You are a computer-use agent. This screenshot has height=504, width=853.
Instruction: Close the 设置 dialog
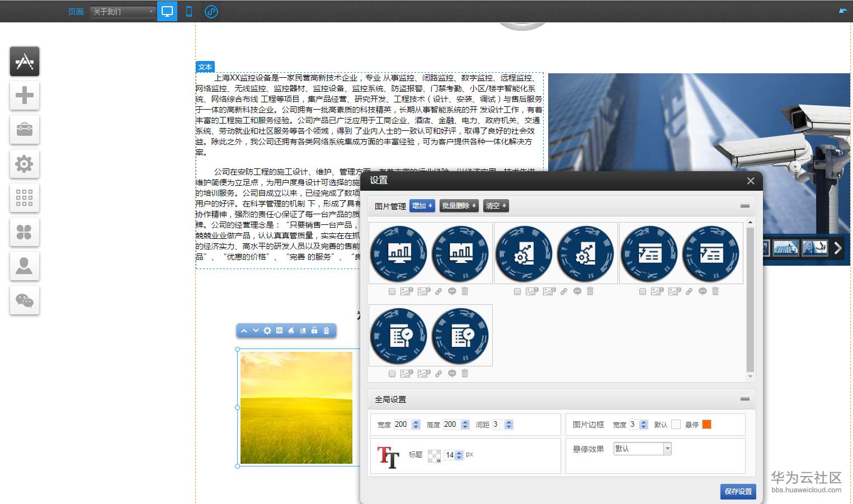click(x=751, y=181)
